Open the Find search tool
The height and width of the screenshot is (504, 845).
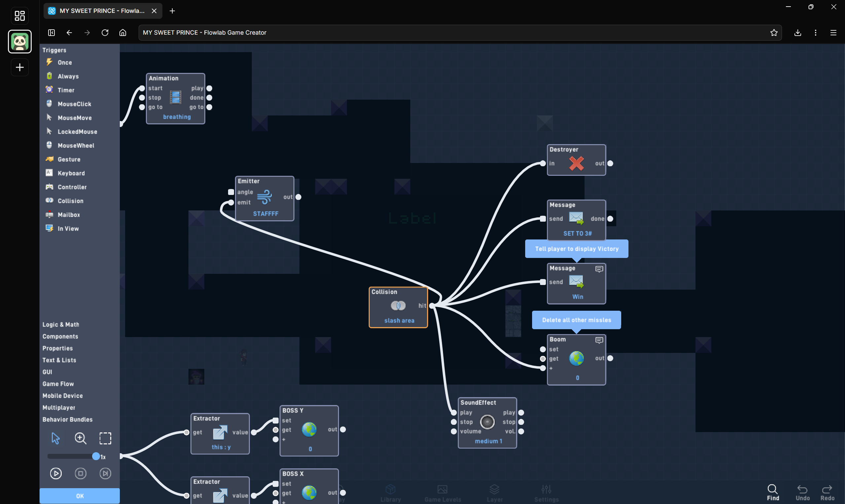[x=773, y=492]
